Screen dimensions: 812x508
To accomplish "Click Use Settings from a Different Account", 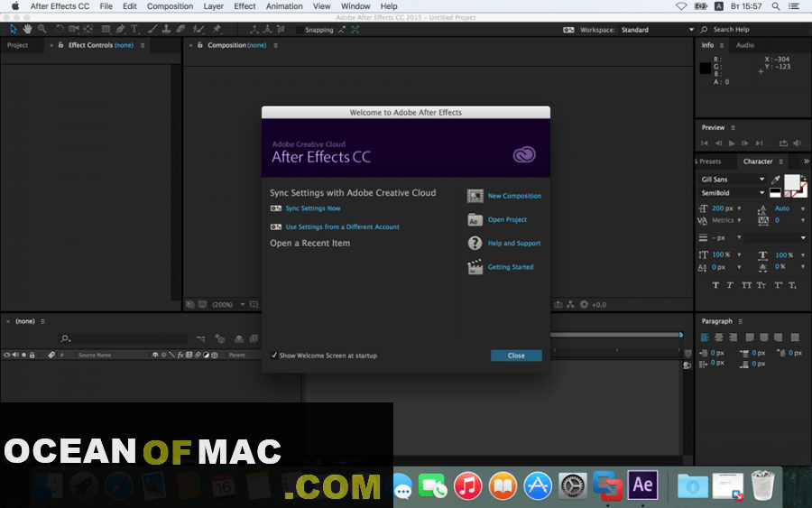I will click(342, 226).
